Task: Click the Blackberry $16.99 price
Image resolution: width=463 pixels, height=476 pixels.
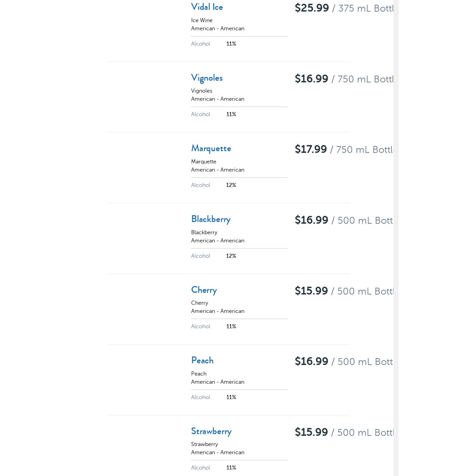Action: click(x=311, y=220)
